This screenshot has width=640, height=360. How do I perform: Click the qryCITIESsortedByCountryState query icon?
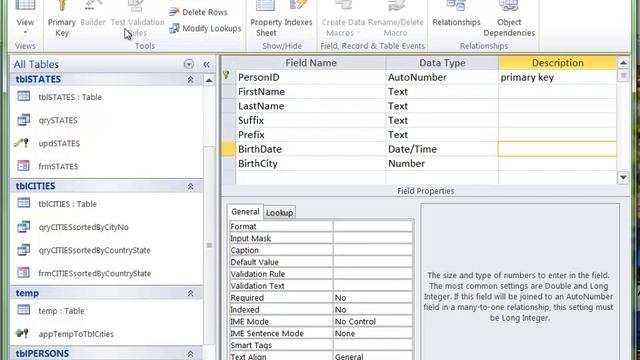(24, 249)
